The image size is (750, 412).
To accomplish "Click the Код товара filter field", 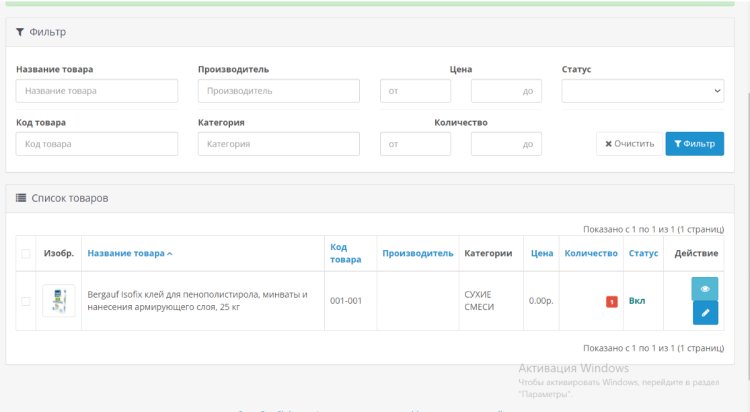I will click(97, 144).
